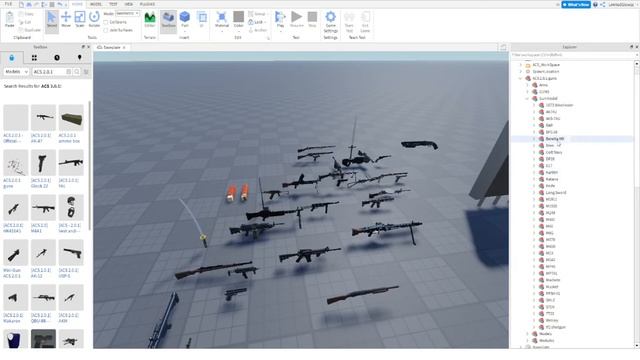
Task: Open Toolbox Recent clock tab
Action: pyautogui.click(x=57, y=58)
